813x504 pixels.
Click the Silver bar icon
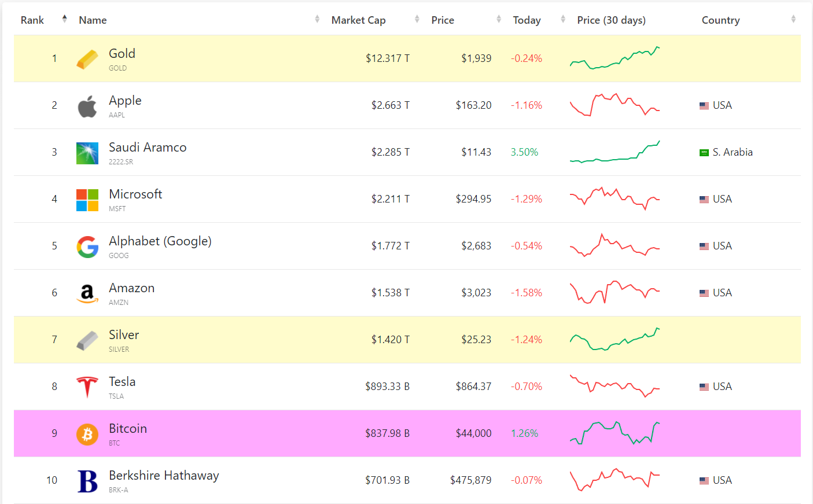[87, 341]
